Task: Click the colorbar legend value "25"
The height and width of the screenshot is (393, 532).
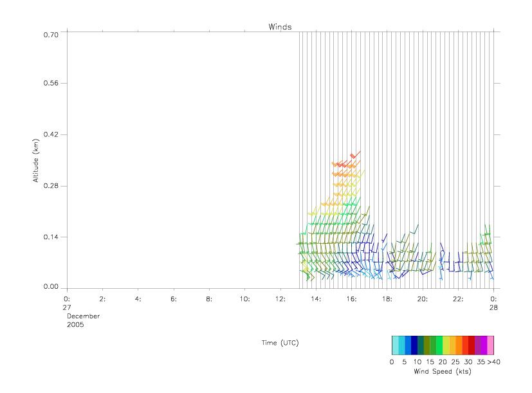Action: [x=455, y=361]
